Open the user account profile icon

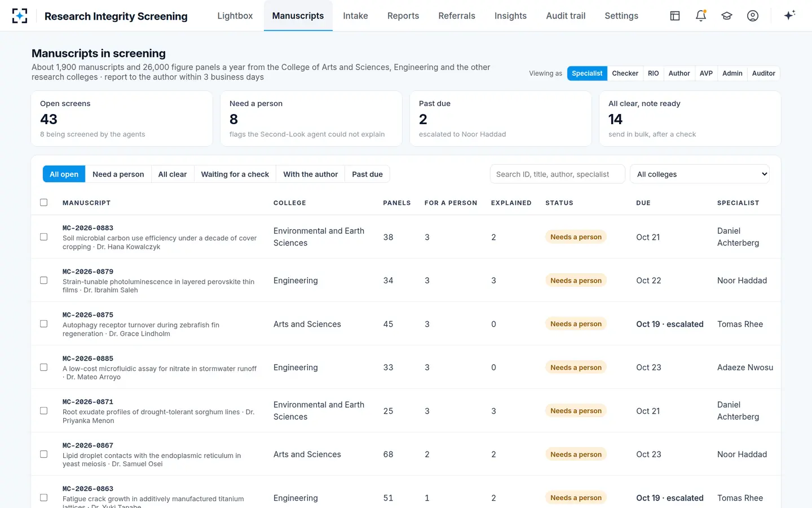tap(753, 16)
